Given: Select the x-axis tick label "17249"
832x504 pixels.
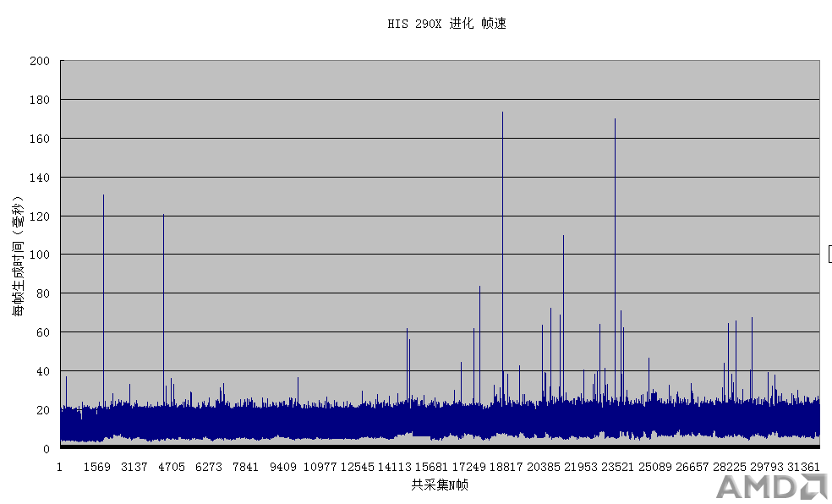Looking at the screenshot, I should coord(468,467).
